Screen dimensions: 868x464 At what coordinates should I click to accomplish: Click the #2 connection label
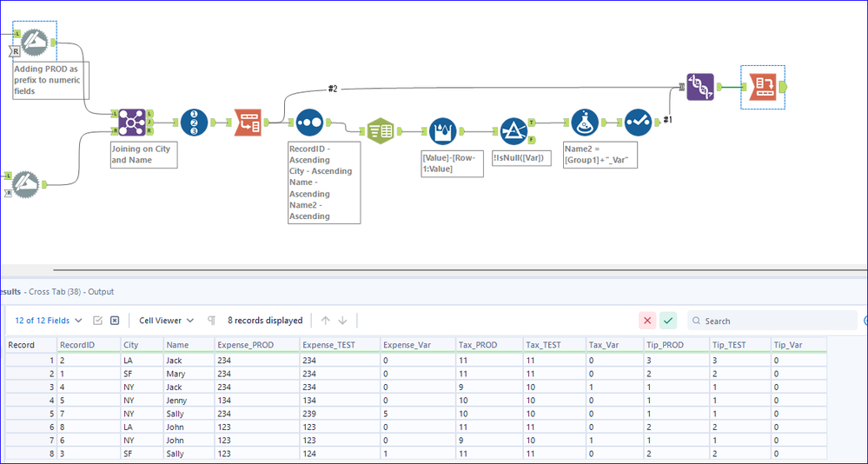332,89
